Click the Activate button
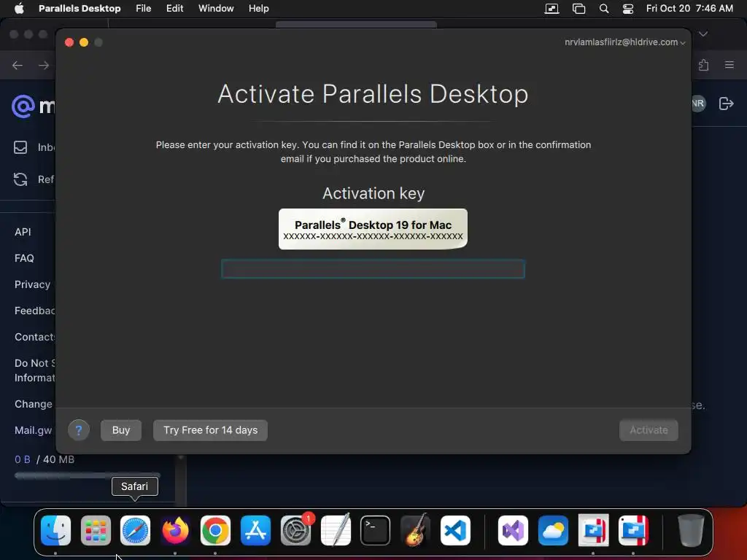Screen dimensions: 747x560 [x=649, y=430]
